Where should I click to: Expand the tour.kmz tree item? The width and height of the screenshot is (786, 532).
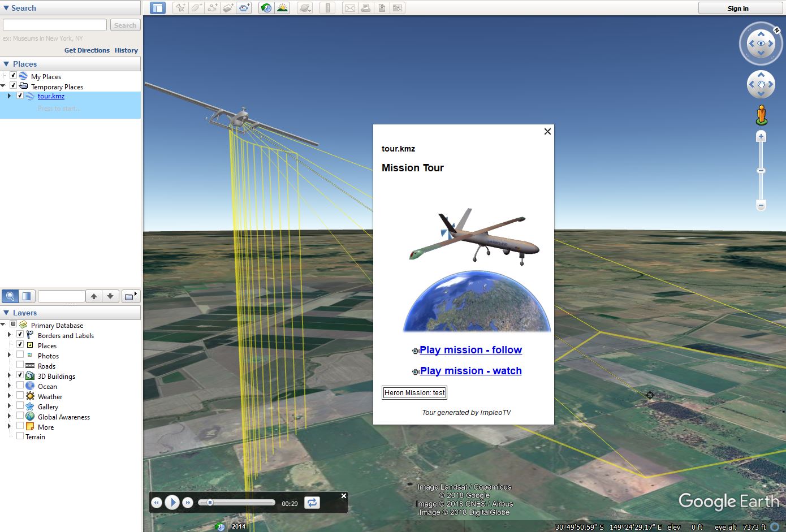pyautogui.click(x=8, y=96)
